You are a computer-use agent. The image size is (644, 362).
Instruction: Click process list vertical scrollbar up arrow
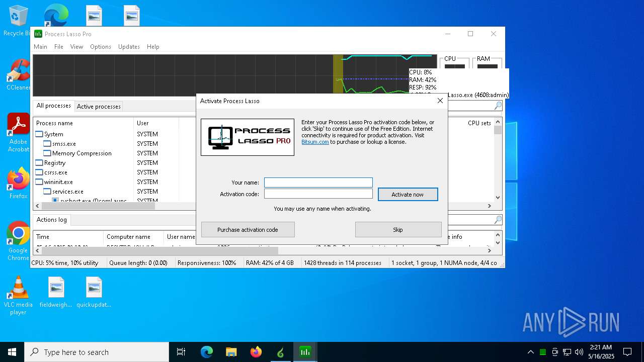498,121
